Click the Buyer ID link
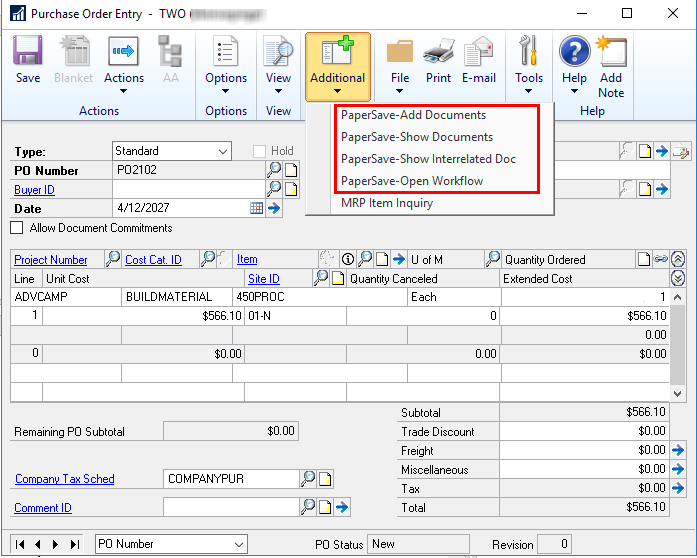The image size is (697, 558). [x=34, y=189]
